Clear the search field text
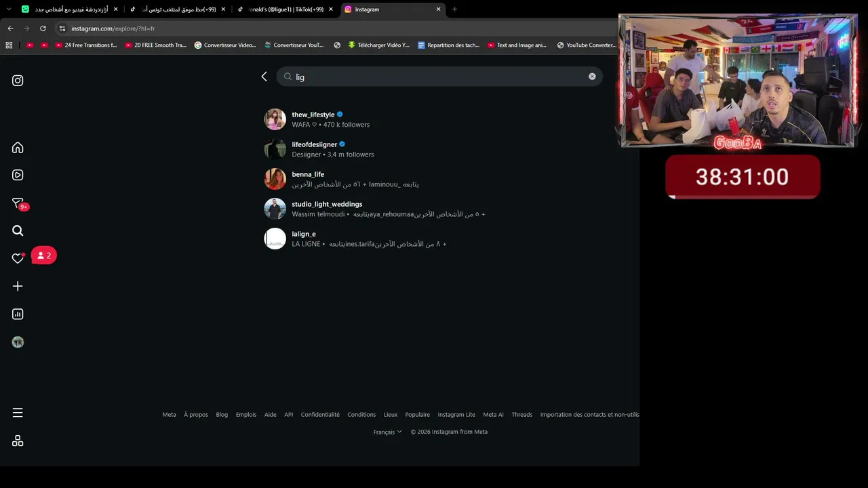868x488 pixels. click(x=592, y=77)
